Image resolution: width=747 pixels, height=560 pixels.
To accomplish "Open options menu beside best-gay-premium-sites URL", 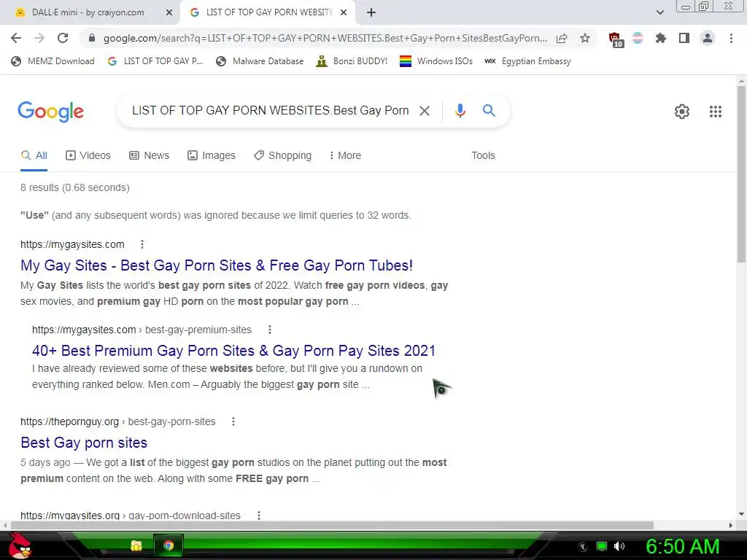I will [270, 330].
